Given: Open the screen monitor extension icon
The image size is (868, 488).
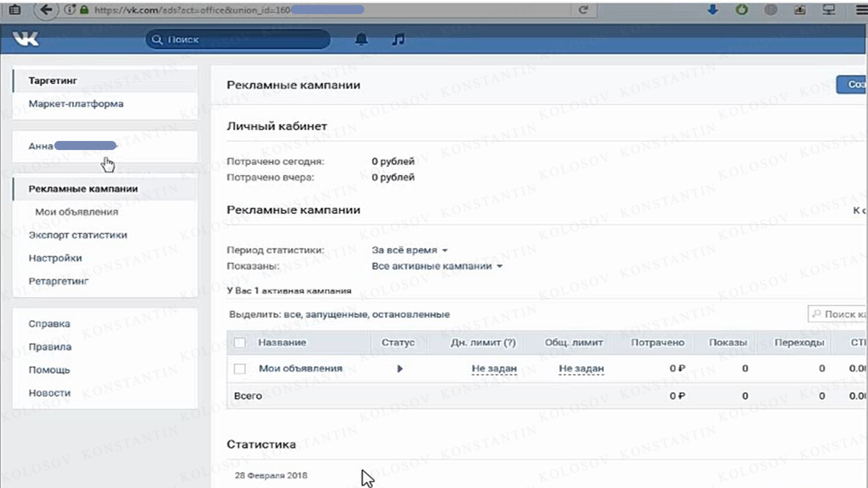Looking at the screenshot, I should coord(829,9).
